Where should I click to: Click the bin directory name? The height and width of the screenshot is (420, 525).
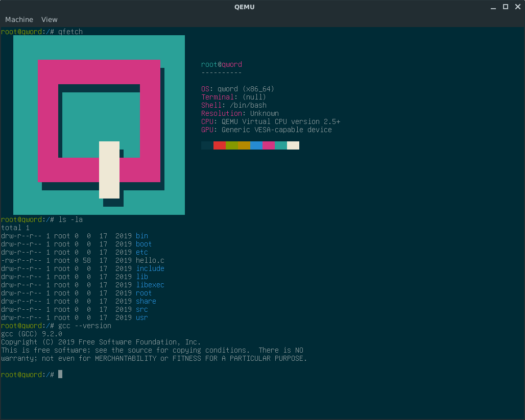tap(142, 236)
